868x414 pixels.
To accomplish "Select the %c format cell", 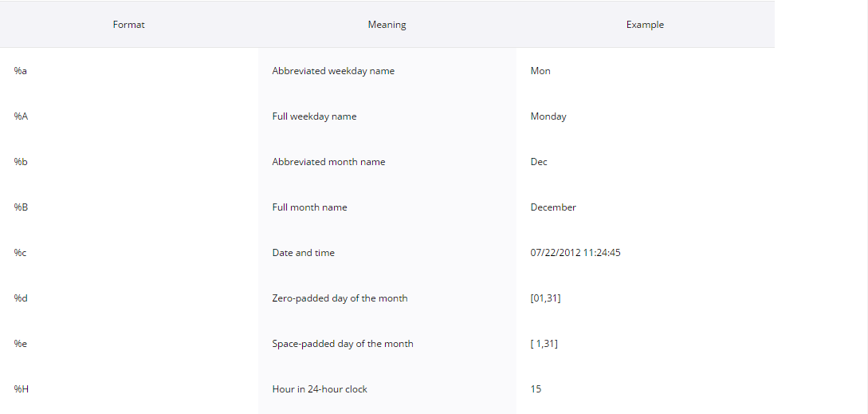I will (129, 253).
